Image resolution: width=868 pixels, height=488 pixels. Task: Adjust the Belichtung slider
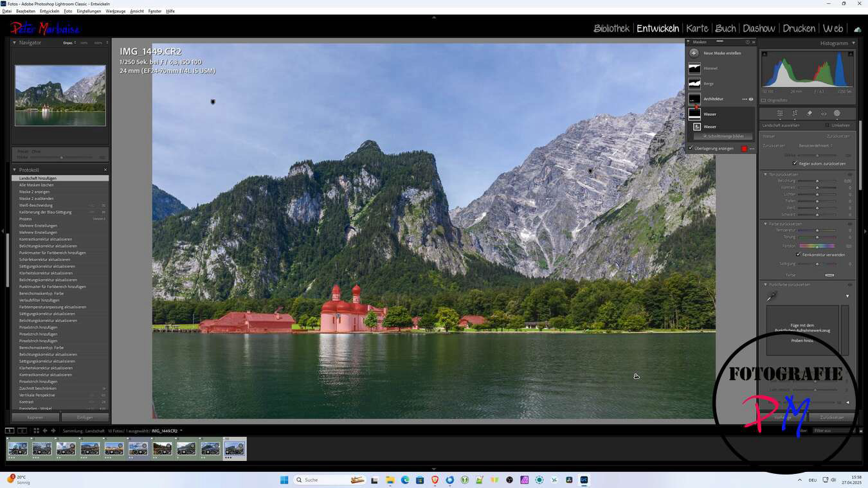pyautogui.click(x=817, y=181)
